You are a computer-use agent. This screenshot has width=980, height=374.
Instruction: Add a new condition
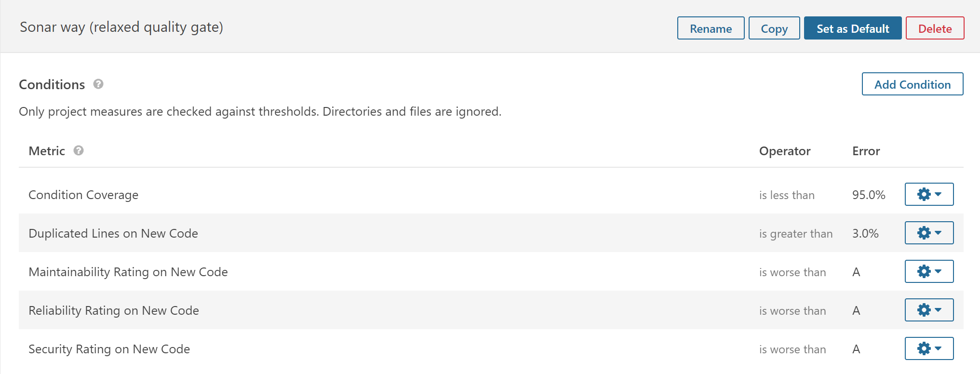click(x=912, y=84)
